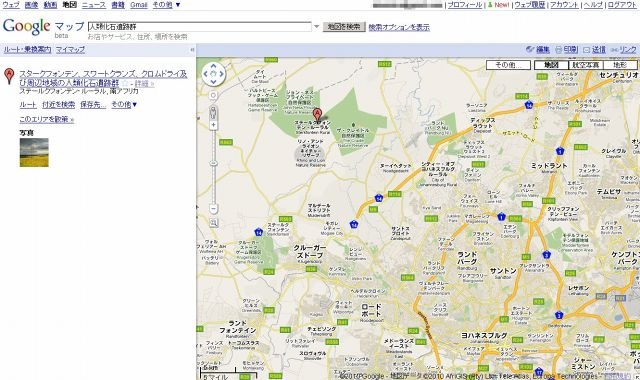Open the プロフィール profile link
640x380 pixels.
click(464, 5)
